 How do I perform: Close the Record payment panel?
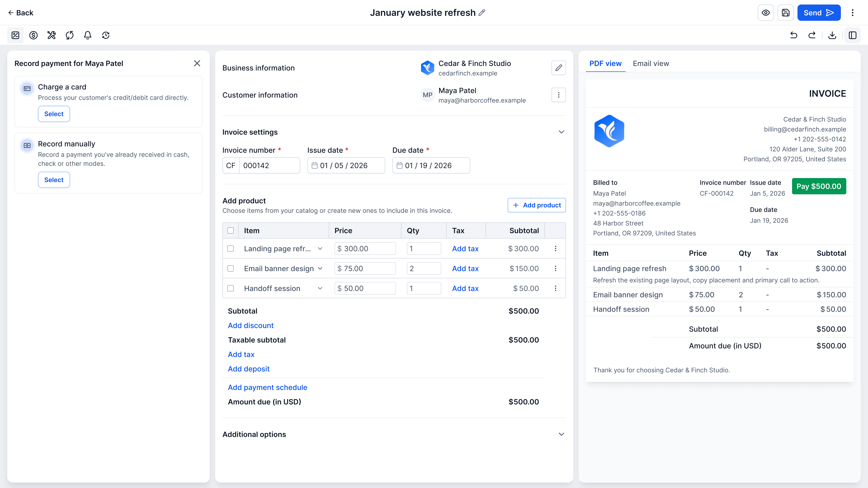[x=197, y=63]
